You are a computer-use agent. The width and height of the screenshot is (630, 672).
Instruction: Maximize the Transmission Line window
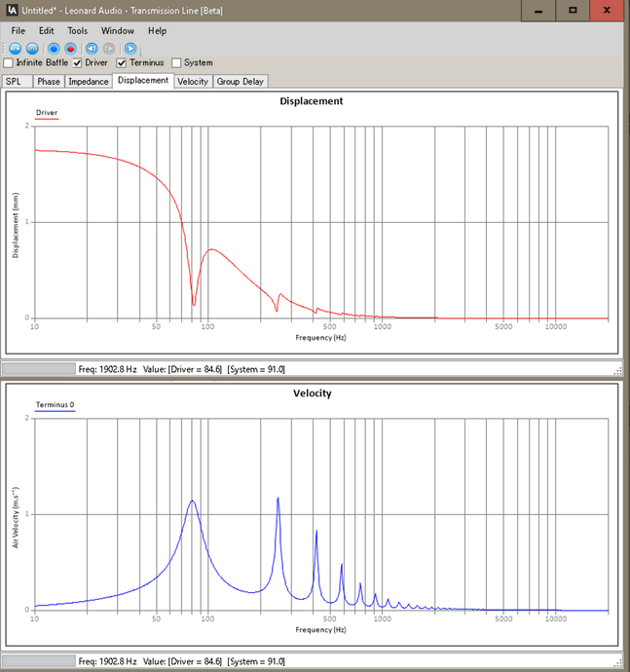[573, 11]
